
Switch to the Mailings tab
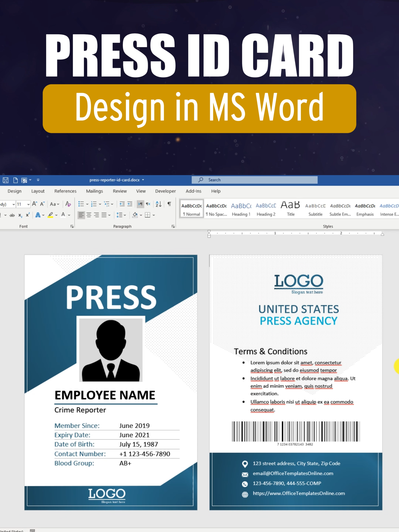pos(94,191)
